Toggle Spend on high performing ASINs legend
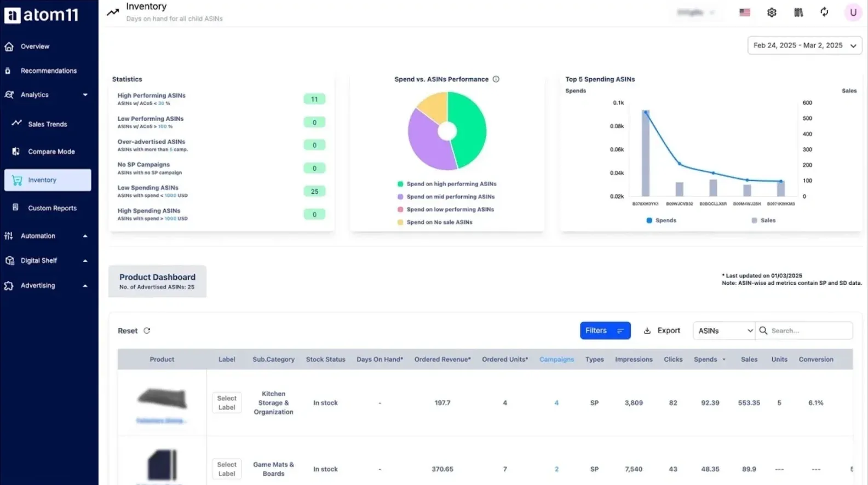Image resolution: width=868 pixels, height=485 pixels. click(x=447, y=184)
